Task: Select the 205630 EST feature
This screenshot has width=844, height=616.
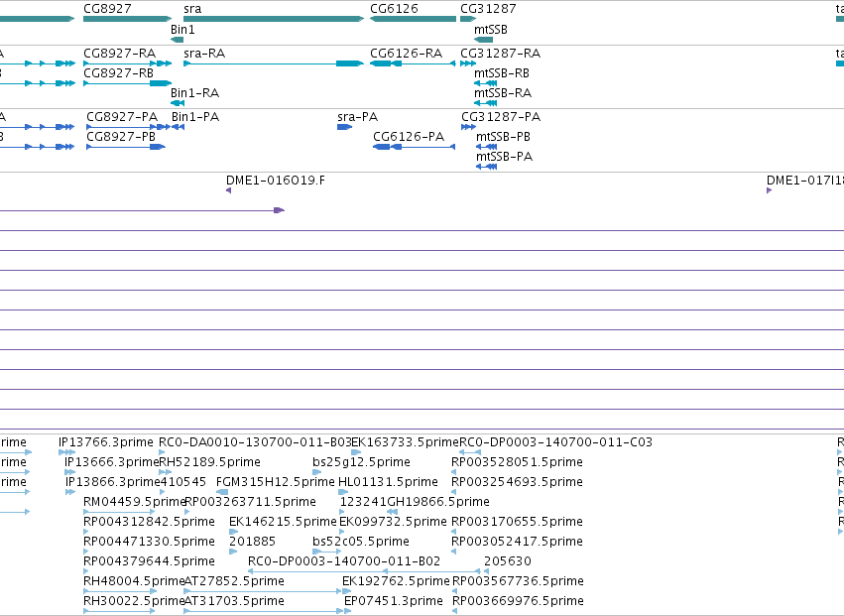Action: point(487,571)
